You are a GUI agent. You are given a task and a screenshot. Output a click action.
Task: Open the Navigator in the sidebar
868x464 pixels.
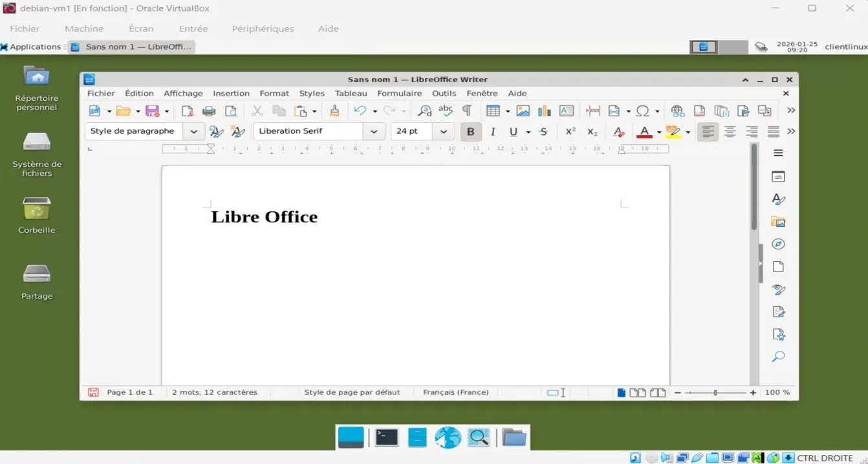[x=778, y=244]
